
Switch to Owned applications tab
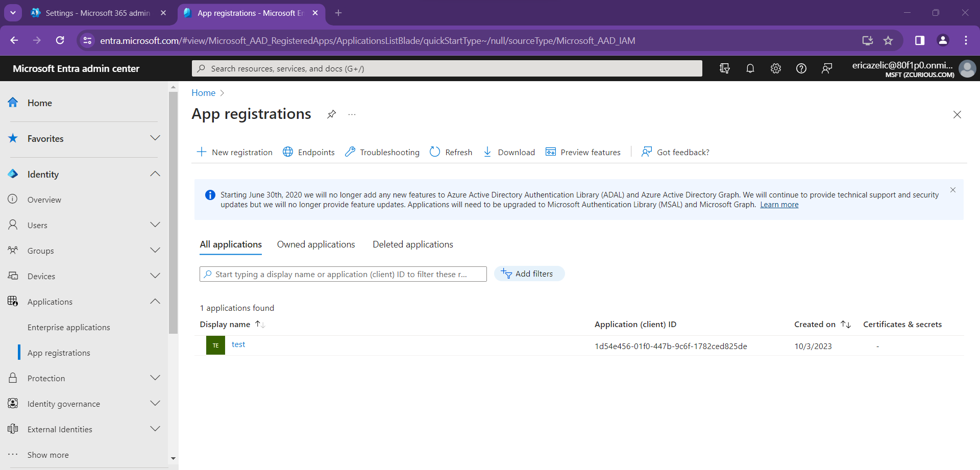click(x=316, y=244)
